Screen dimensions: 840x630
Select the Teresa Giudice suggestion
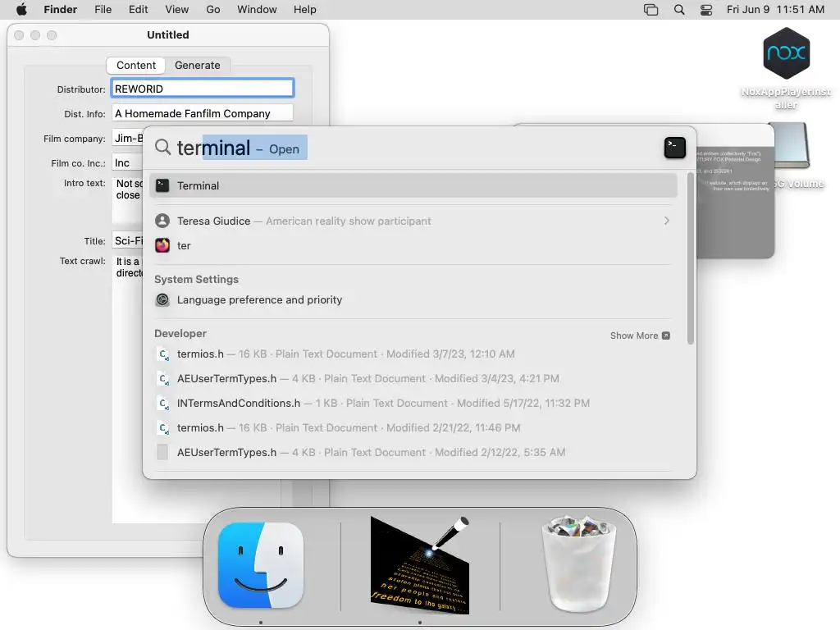pos(413,221)
